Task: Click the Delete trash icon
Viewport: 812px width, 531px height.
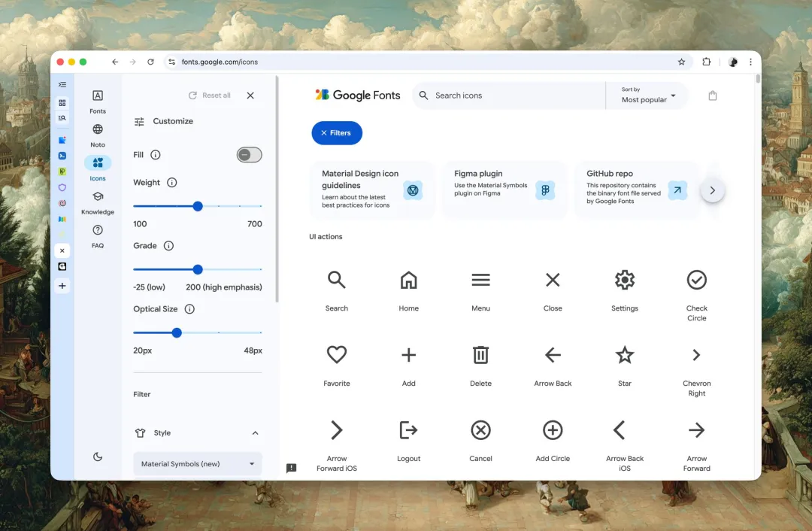Action: coord(480,355)
